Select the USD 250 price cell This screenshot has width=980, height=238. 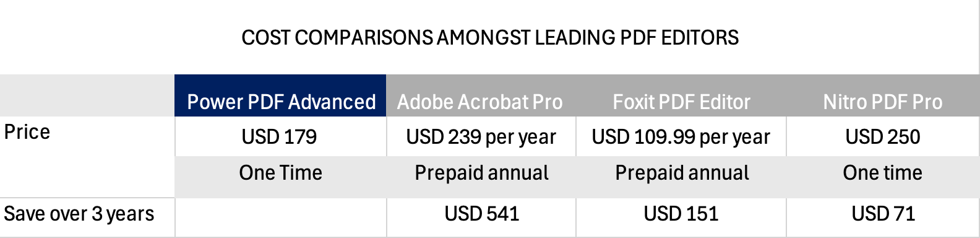click(x=883, y=136)
